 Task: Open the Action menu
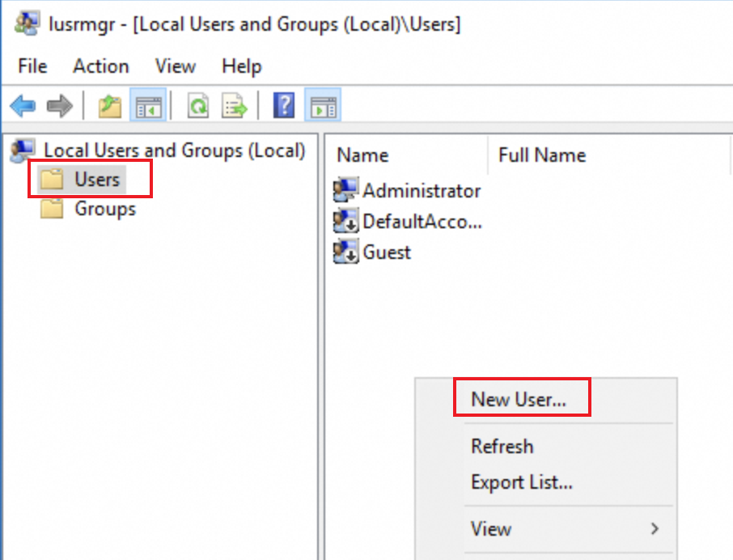click(x=101, y=66)
